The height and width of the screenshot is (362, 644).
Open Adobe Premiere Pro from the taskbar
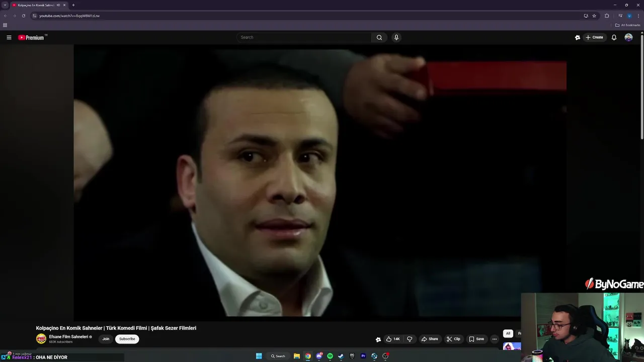coord(363,356)
